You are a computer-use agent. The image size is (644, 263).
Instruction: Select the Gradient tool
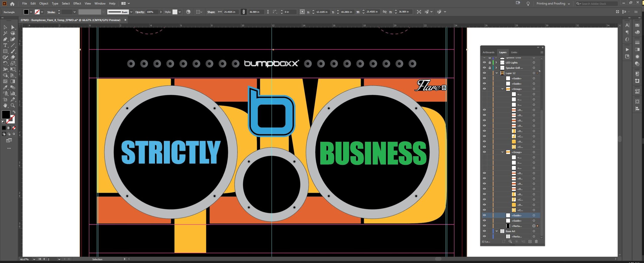(13, 81)
